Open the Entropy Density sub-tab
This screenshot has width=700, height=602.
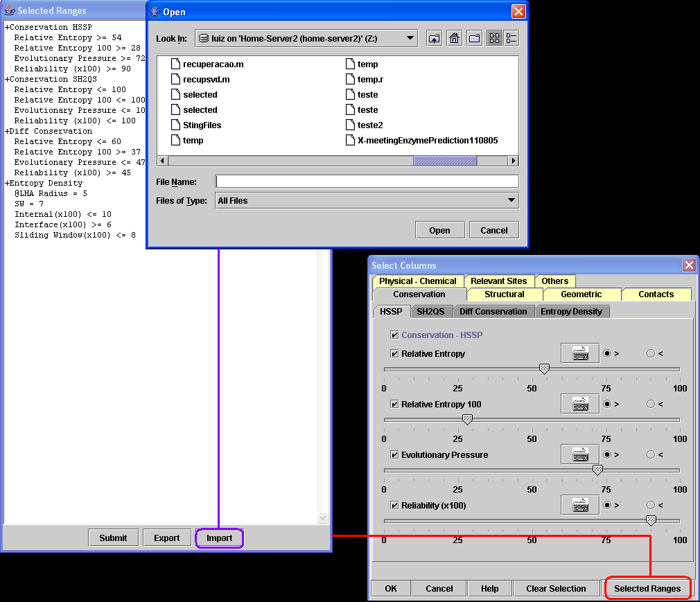(x=571, y=312)
